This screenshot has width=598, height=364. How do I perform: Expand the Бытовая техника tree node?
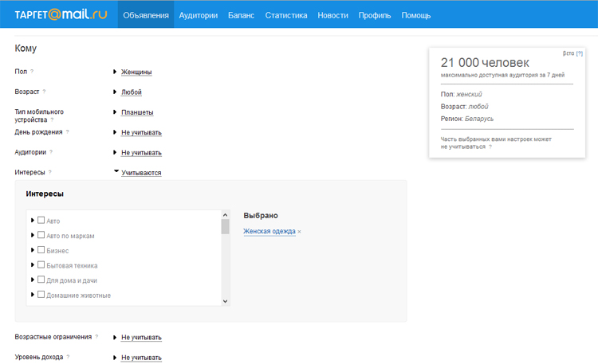[x=33, y=265]
